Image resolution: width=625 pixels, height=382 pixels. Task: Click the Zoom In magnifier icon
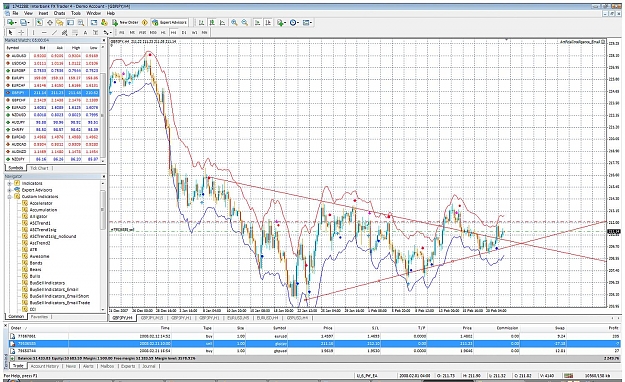[234, 23]
